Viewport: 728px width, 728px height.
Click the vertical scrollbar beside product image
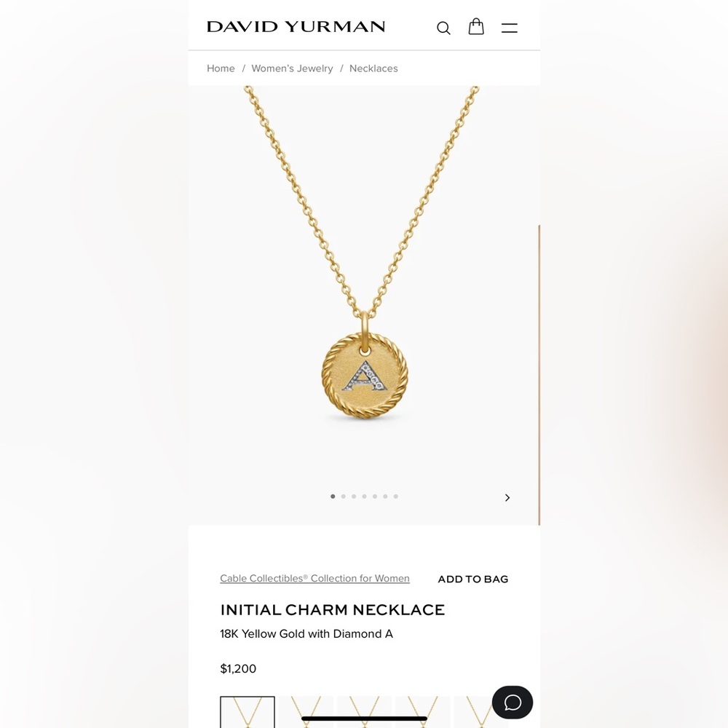click(x=539, y=375)
